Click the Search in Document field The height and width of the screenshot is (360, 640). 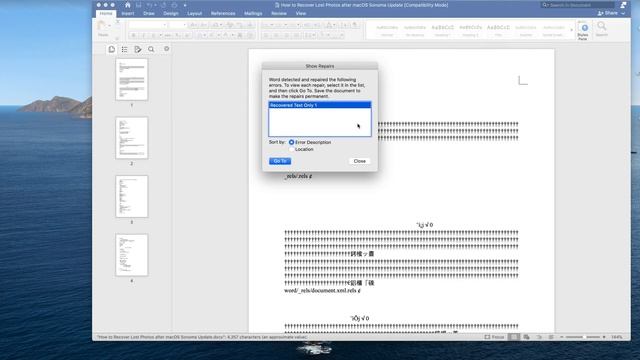tap(578, 5)
